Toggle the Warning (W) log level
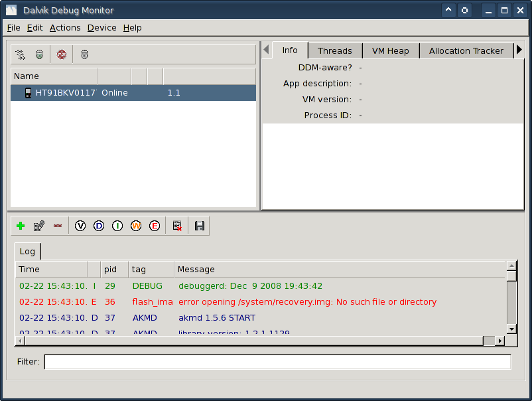This screenshot has width=532, height=401. pyautogui.click(x=136, y=226)
